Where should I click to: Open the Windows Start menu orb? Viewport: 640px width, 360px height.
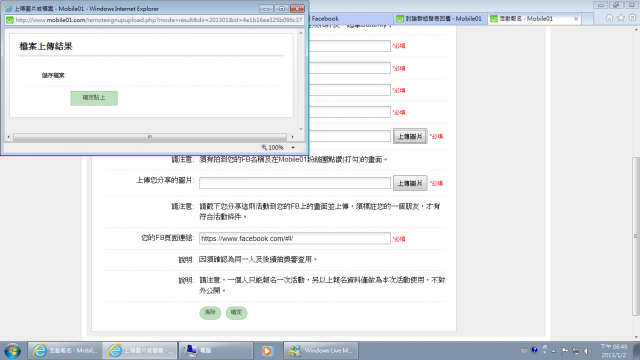[13, 351]
